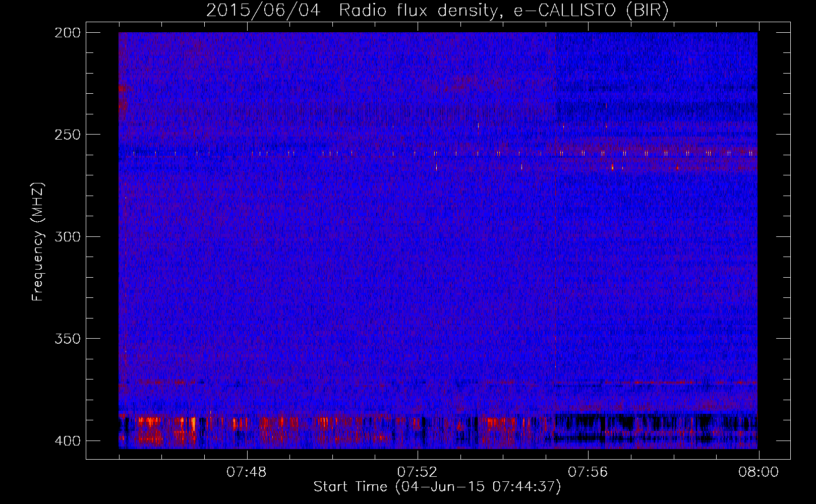Click the "Start Time (04-Jun-15 07:44:37)" axis label
Viewport: 816px width, 504px height.
[x=437, y=487]
